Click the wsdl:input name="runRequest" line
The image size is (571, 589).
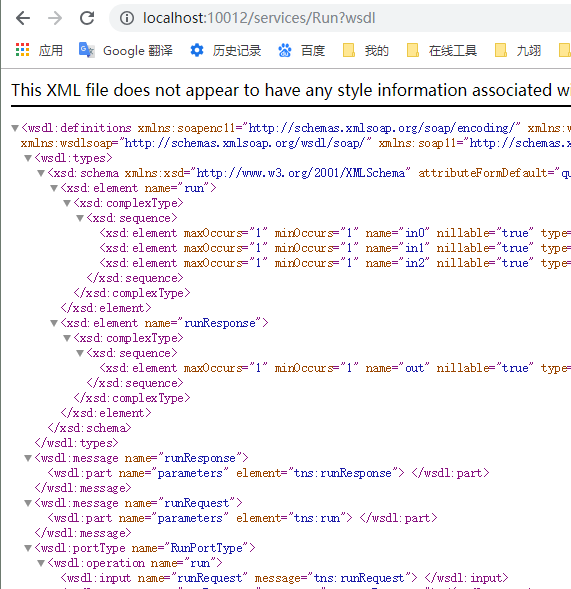(284, 578)
